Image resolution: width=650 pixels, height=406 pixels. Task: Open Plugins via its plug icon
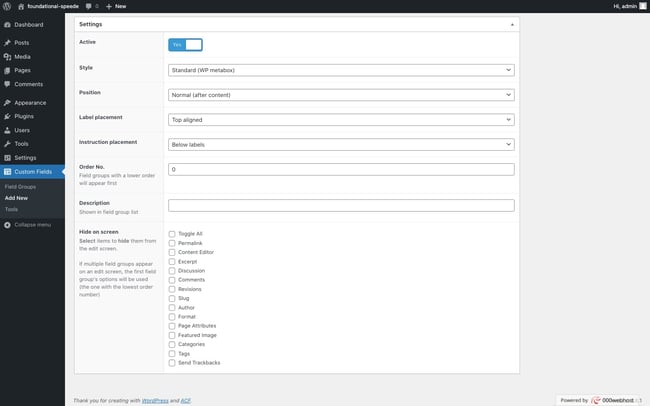[x=7, y=116]
